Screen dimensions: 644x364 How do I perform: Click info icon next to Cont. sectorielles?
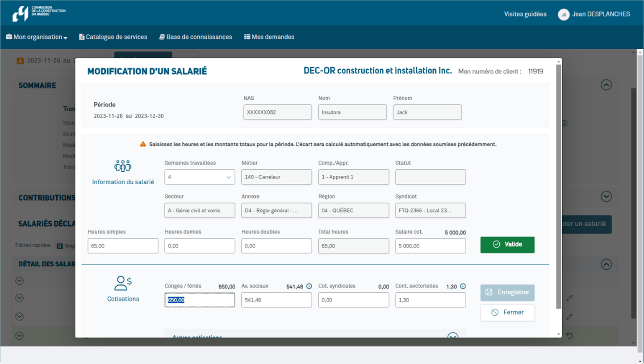point(463,286)
